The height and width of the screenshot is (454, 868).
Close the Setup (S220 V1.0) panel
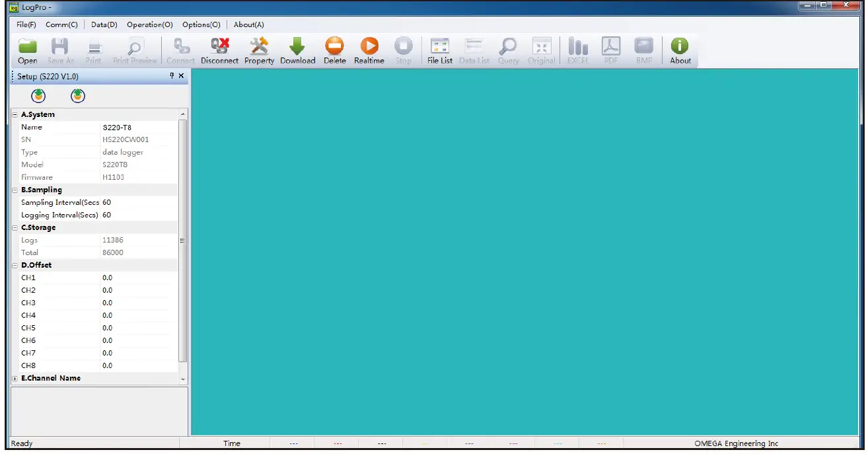182,76
